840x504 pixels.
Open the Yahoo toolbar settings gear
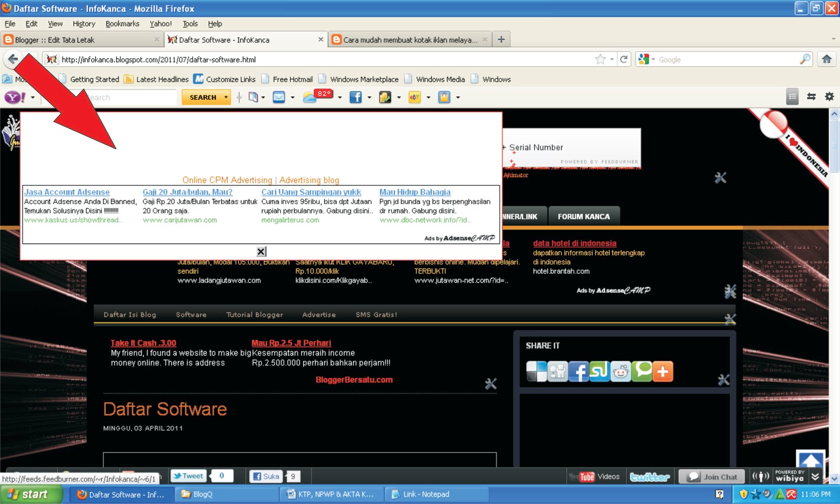coord(829,97)
